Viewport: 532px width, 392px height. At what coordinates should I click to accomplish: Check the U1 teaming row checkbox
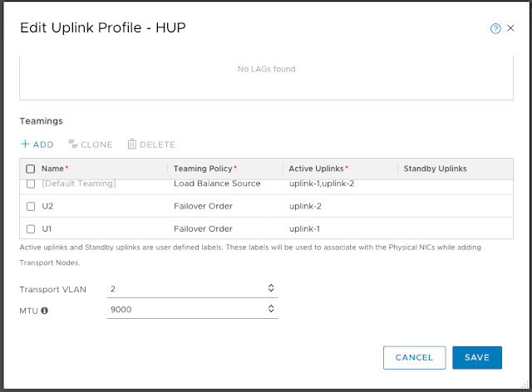[x=31, y=228]
